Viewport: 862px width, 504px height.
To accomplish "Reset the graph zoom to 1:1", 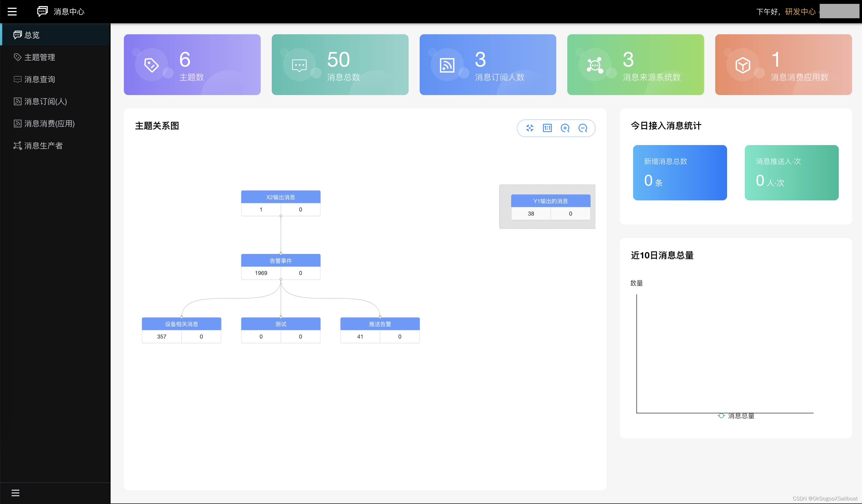I will click(547, 128).
